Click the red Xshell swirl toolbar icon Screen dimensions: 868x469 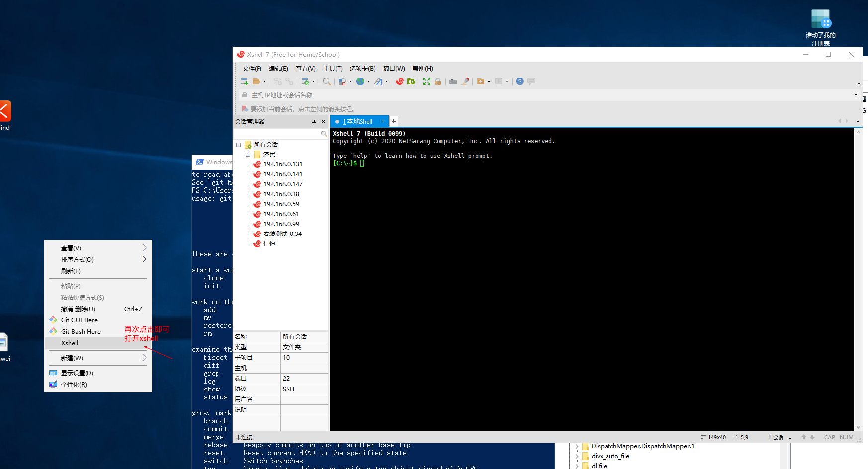[400, 81]
